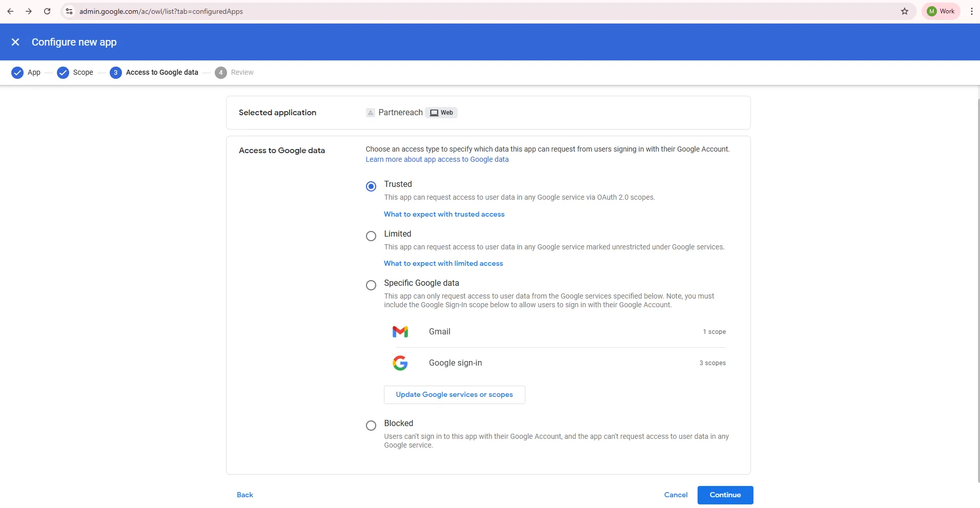
Task: Go to the App step
Action: pos(26,73)
